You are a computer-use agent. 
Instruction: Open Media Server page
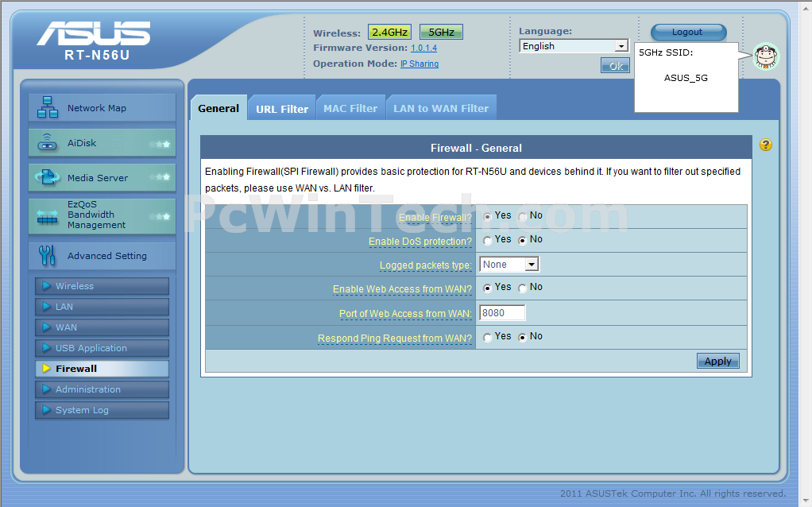102,178
